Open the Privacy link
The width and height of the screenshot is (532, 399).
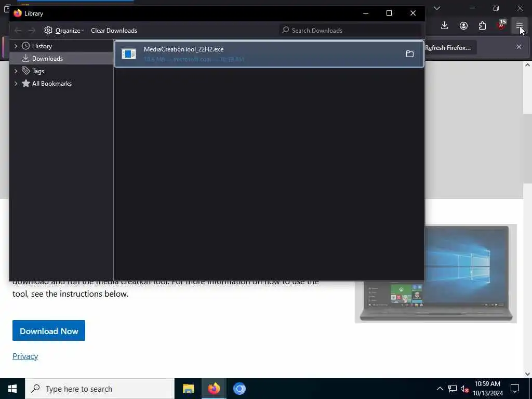[25, 356]
